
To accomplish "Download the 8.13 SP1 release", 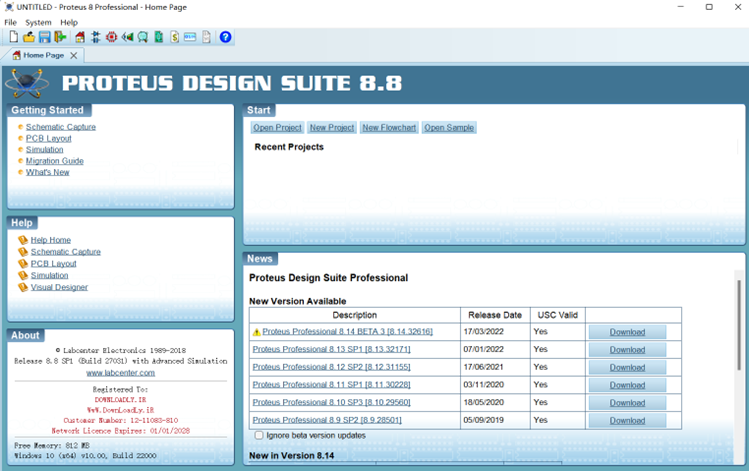I will point(627,350).
